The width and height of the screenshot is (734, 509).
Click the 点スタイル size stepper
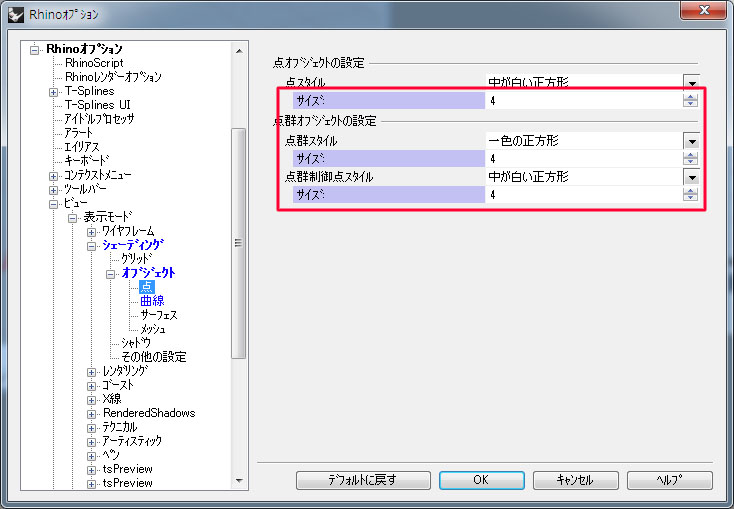point(690,100)
